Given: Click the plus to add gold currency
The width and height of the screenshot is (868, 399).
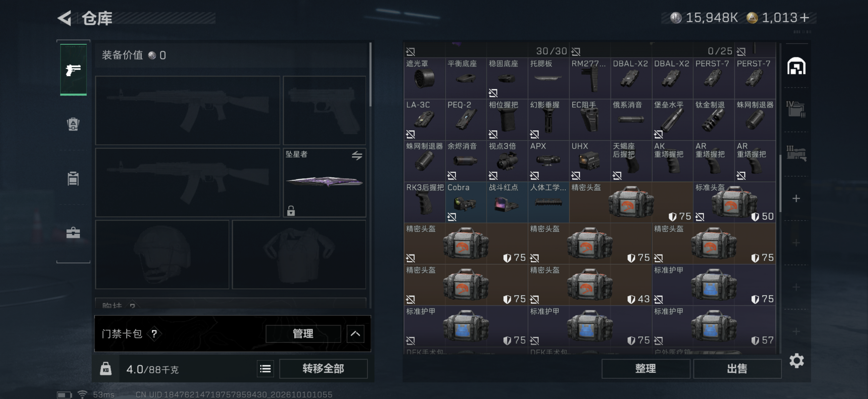Looking at the screenshot, I should [804, 18].
